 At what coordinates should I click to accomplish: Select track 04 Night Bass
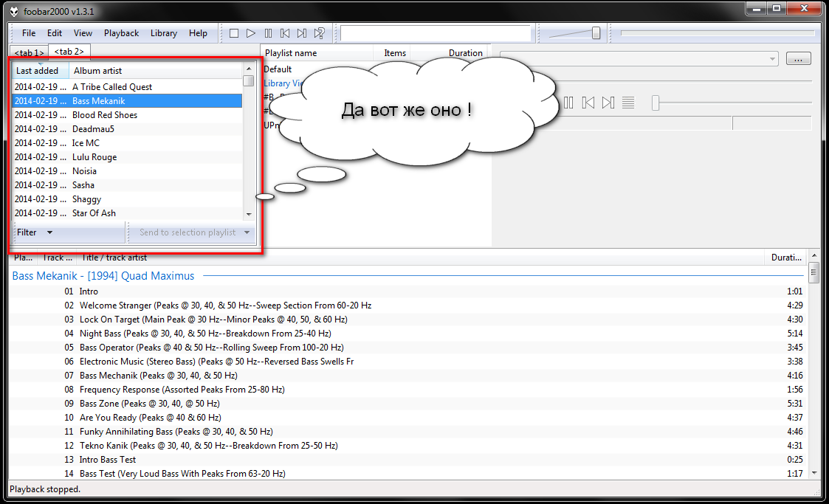[x=407, y=334]
